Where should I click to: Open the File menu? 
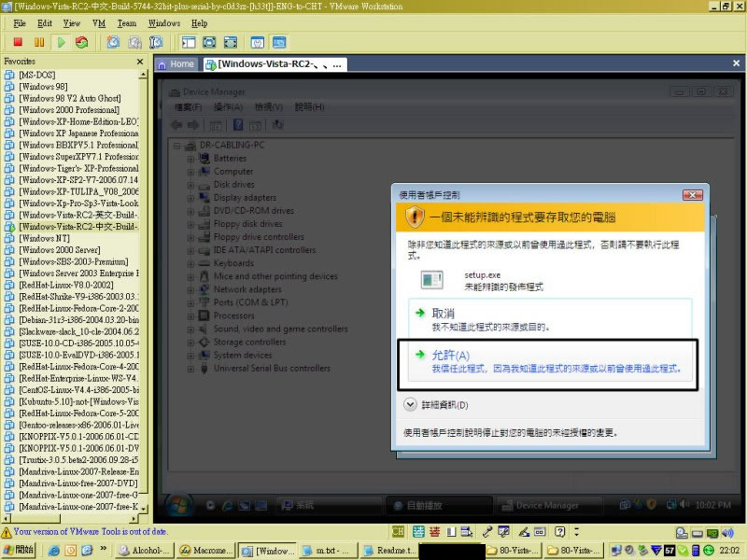pyautogui.click(x=20, y=23)
